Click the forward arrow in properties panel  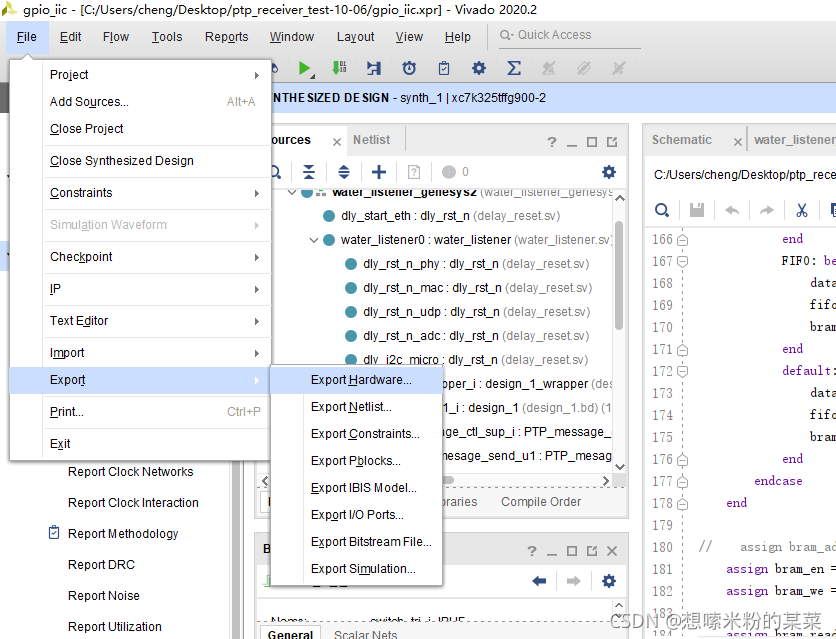pyautogui.click(x=574, y=580)
